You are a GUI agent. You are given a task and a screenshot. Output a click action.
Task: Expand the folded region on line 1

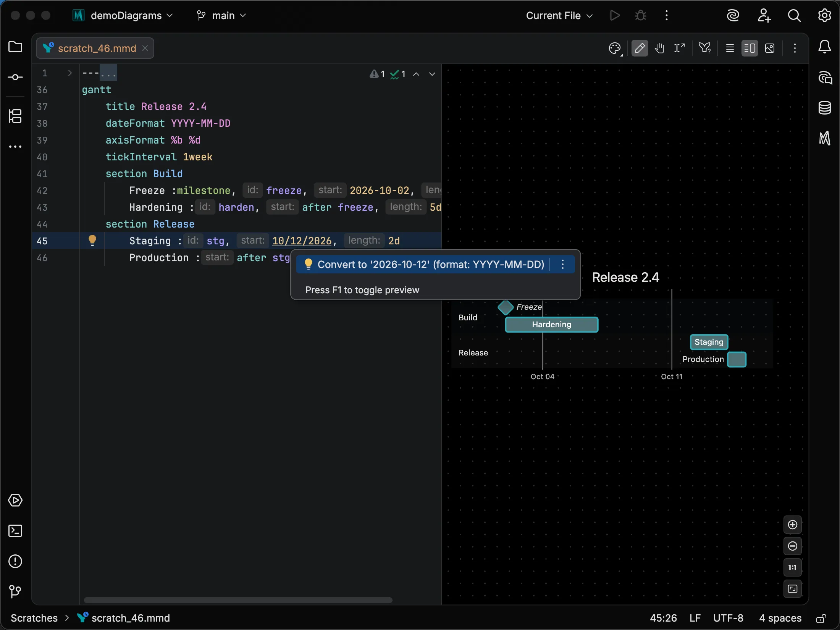69,73
